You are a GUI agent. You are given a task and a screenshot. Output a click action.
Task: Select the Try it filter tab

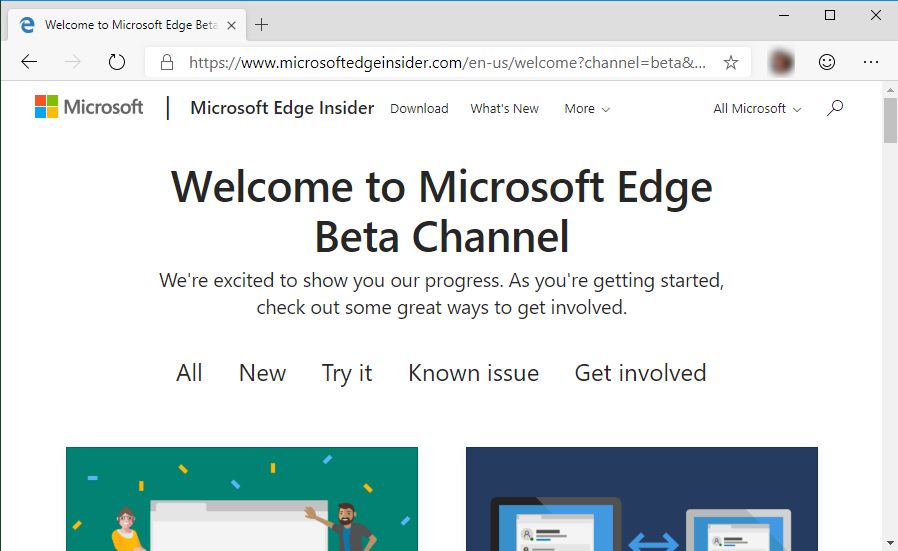(347, 374)
